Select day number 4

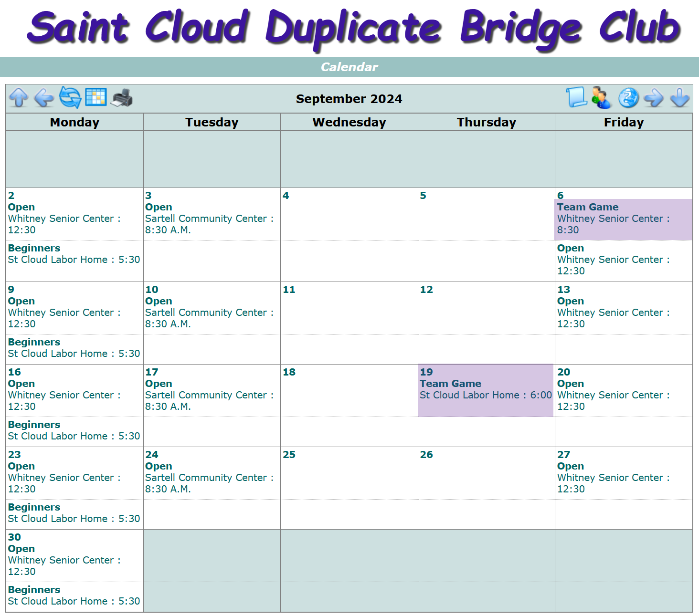click(286, 196)
